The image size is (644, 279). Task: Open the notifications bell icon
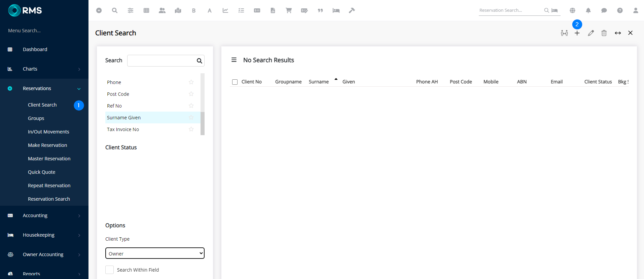[x=588, y=10]
